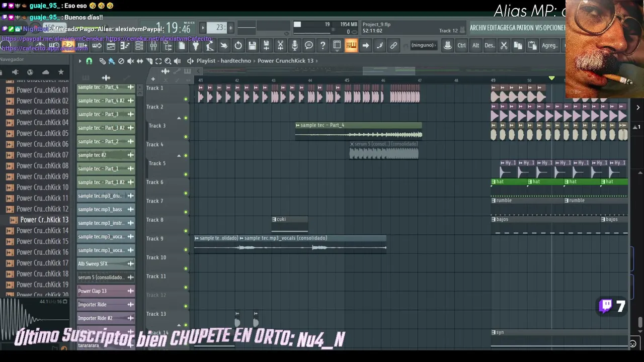
Task: Select the paint brush tool in playlist
Action: tap(111, 61)
